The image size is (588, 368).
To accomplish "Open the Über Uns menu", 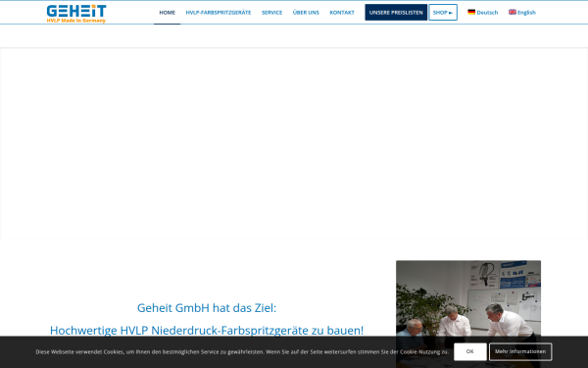I will pos(306,13).
